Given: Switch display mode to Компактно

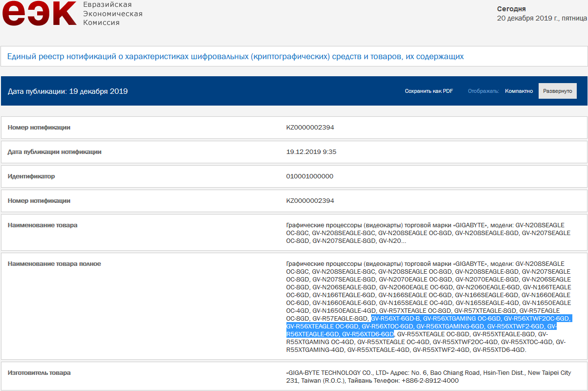Looking at the screenshot, I should (519, 91).
